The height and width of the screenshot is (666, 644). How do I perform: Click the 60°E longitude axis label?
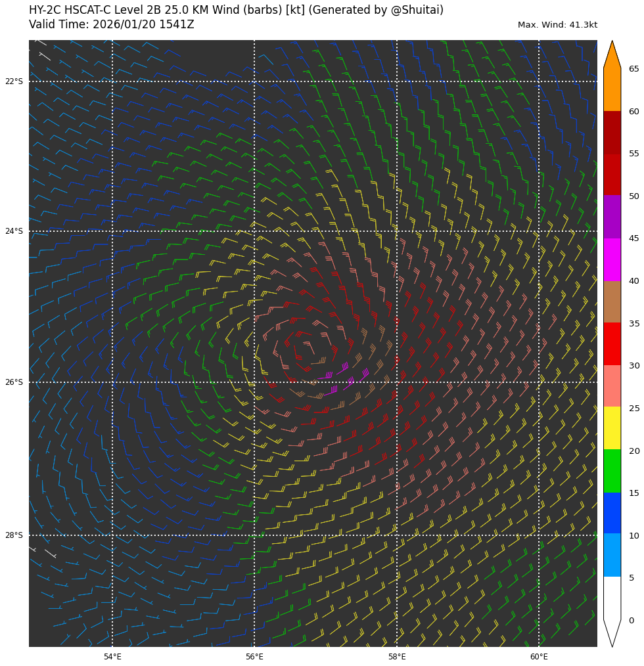pyautogui.click(x=539, y=657)
